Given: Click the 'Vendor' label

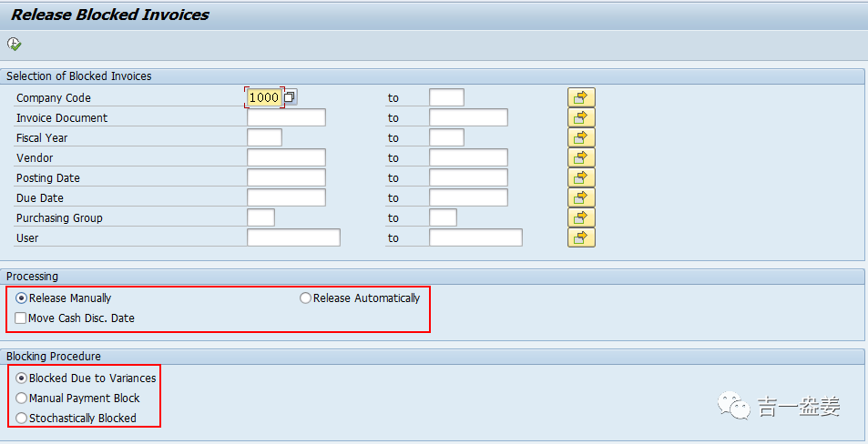Looking at the screenshot, I should pos(35,157).
